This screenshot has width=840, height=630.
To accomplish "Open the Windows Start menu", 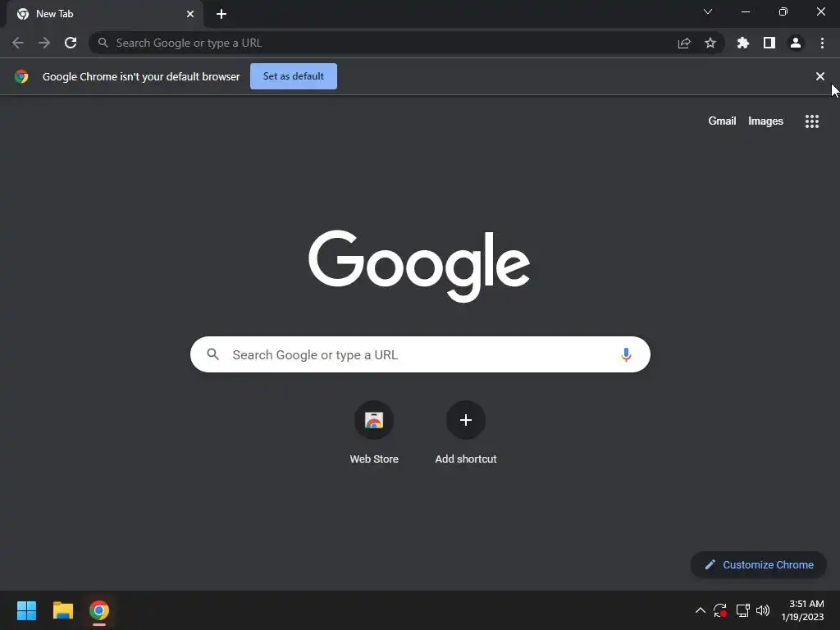I will click(26, 610).
